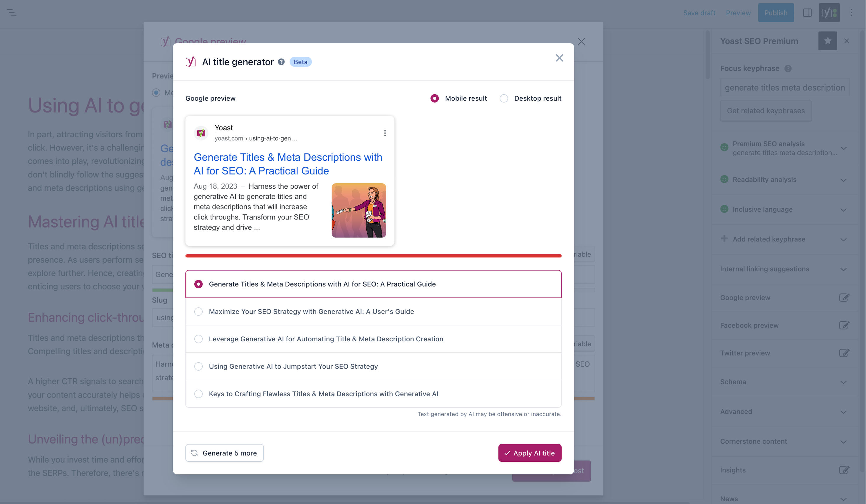Scroll through the AI title suggestions list
The height and width of the screenshot is (504, 866).
click(374, 339)
